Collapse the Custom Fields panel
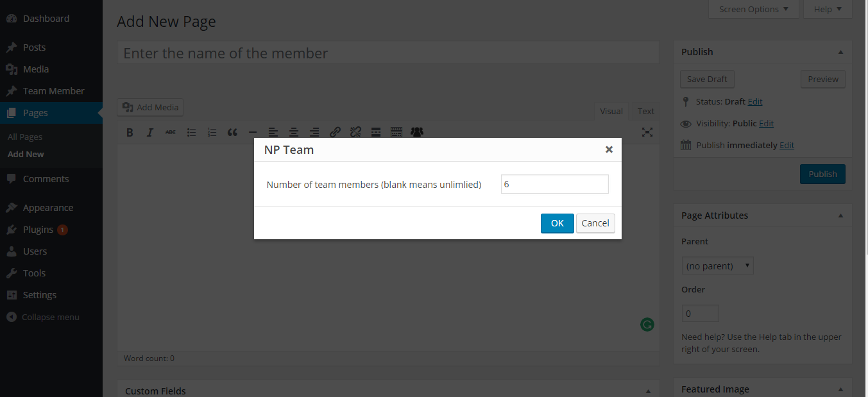Viewport: 868px width, 397px height. 648,391
